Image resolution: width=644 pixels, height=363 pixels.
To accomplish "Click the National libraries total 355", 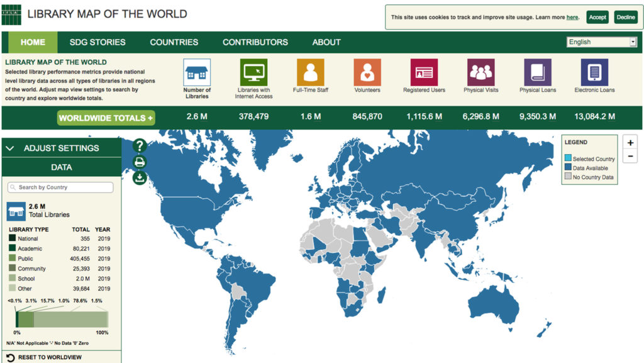I will click(x=85, y=238).
